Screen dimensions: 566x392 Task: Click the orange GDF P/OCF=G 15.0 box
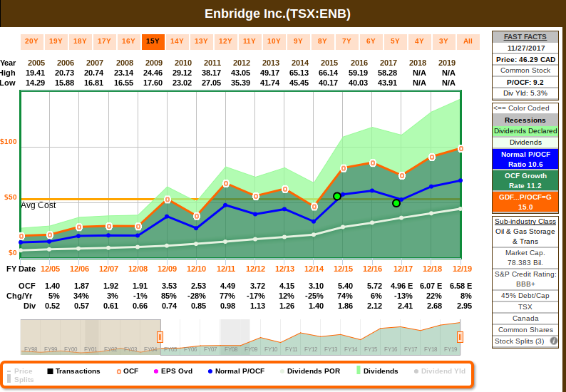click(525, 202)
